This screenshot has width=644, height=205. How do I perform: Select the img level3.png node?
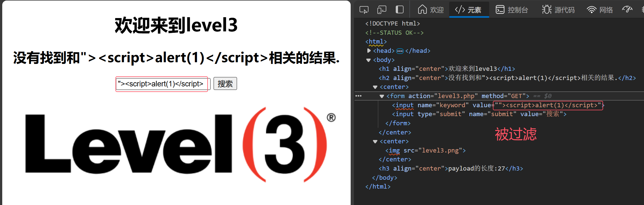tap(426, 150)
